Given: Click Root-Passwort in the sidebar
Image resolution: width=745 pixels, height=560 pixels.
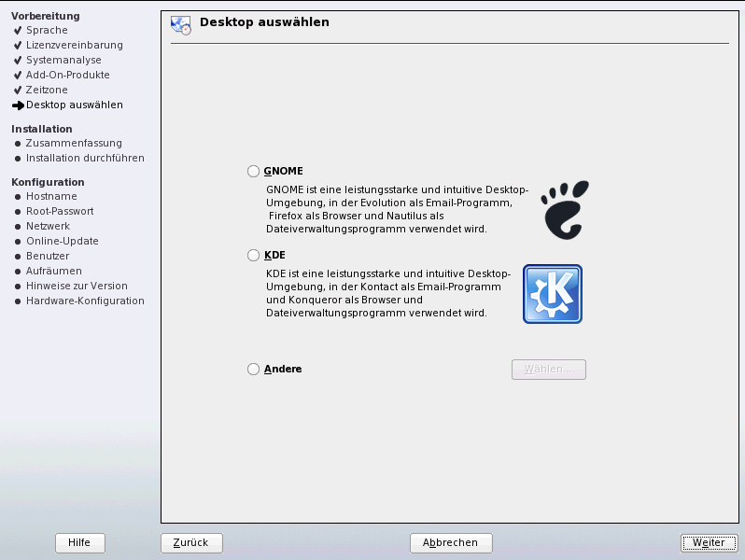Looking at the screenshot, I should click(x=60, y=211).
